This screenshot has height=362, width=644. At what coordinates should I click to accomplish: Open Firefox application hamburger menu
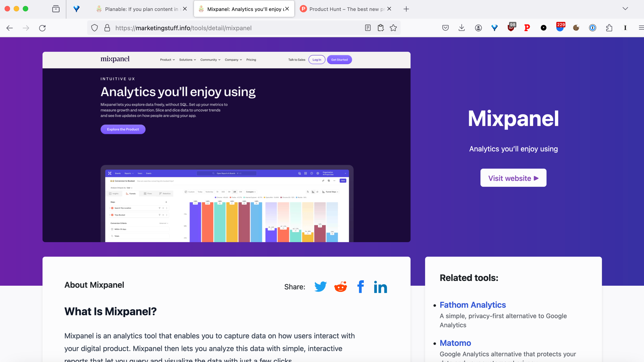click(x=641, y=28)
